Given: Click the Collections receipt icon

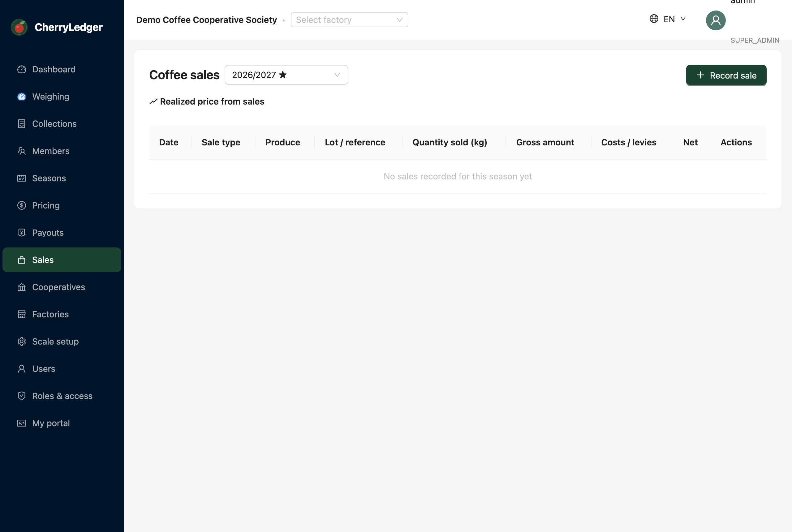Looking at the screenshot, I should point(22,124).
